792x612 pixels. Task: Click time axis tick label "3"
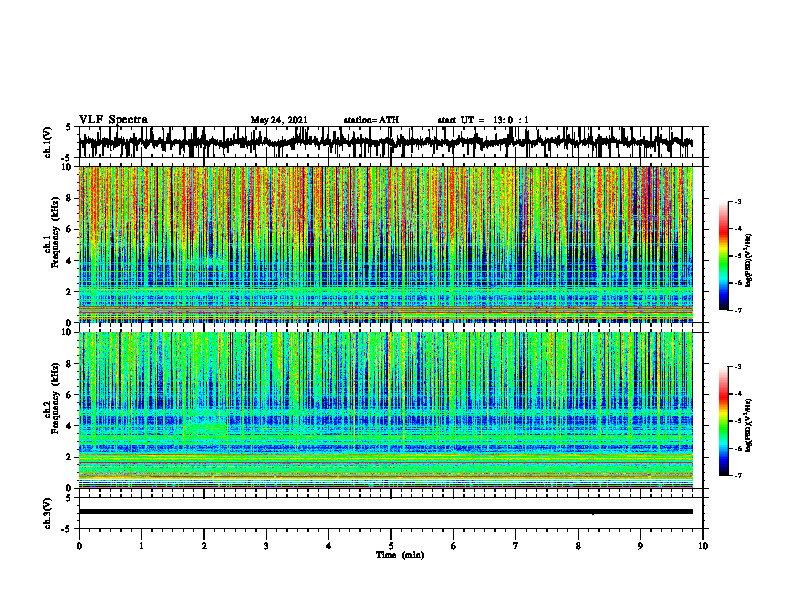pos(266,546)
